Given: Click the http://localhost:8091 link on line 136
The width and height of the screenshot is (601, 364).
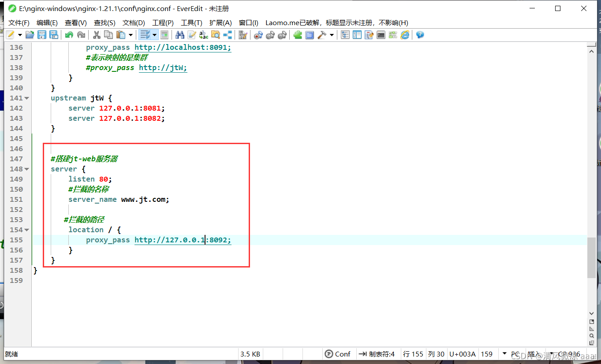Looking at the screenshot, I should (x=183, y=48).
